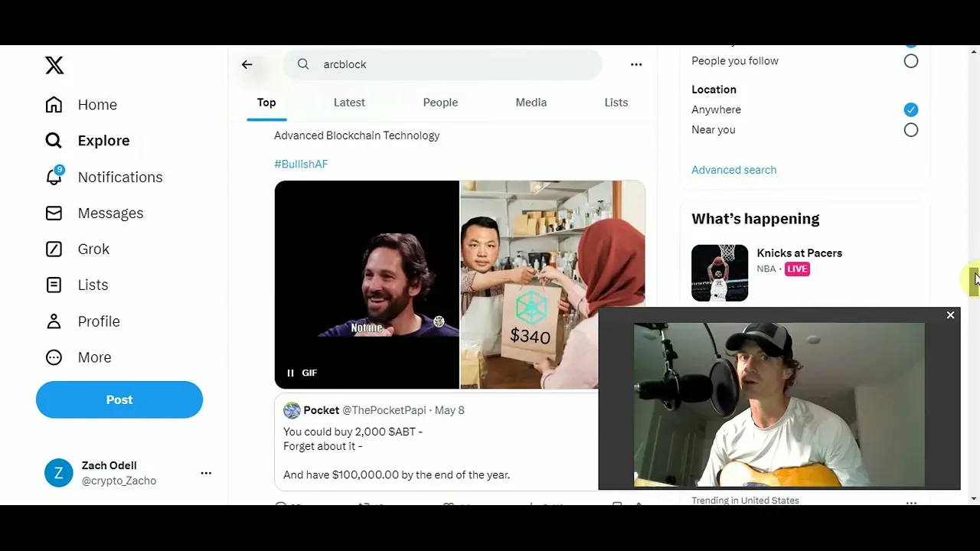Open Lists in the sidebar
980x551 pixels.
click(77, 285)
